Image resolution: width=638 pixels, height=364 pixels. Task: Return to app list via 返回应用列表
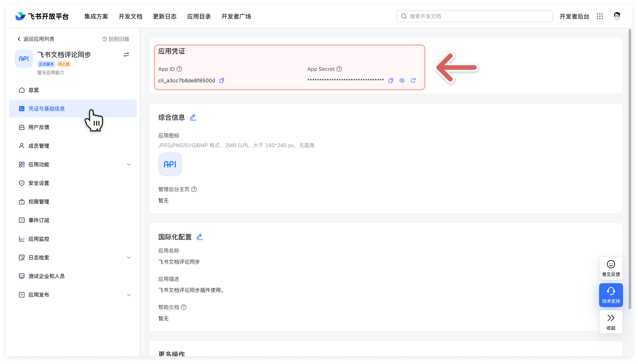coord(36,39)
